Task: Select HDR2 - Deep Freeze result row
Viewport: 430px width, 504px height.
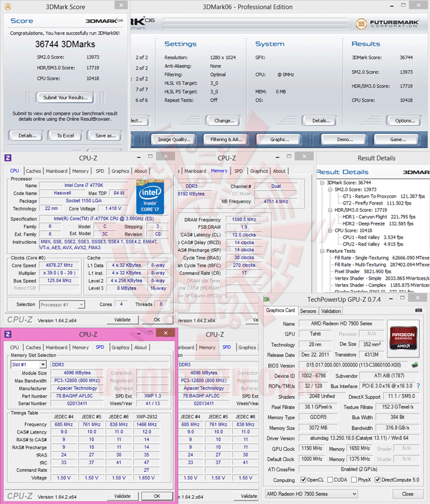Action: 377,224
